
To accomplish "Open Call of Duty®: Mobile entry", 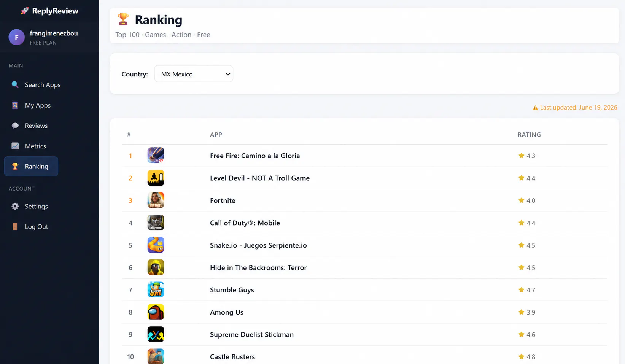I will coord(245,223).
